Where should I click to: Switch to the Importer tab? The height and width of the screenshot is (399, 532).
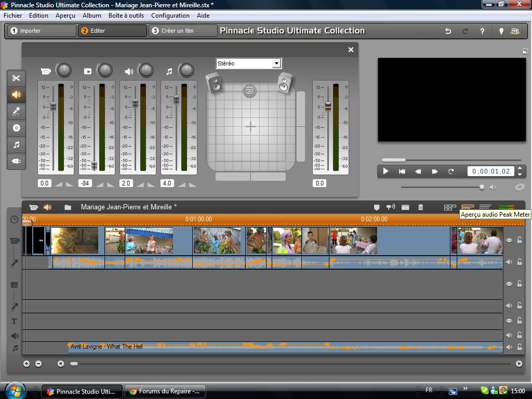pos(42,31)
